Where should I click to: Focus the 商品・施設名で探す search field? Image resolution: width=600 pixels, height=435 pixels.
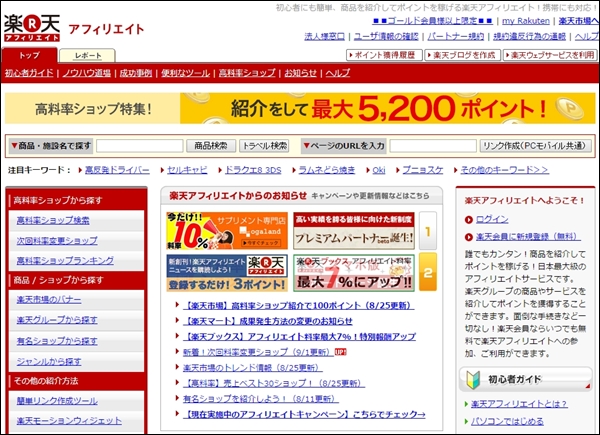pos(140,146)
